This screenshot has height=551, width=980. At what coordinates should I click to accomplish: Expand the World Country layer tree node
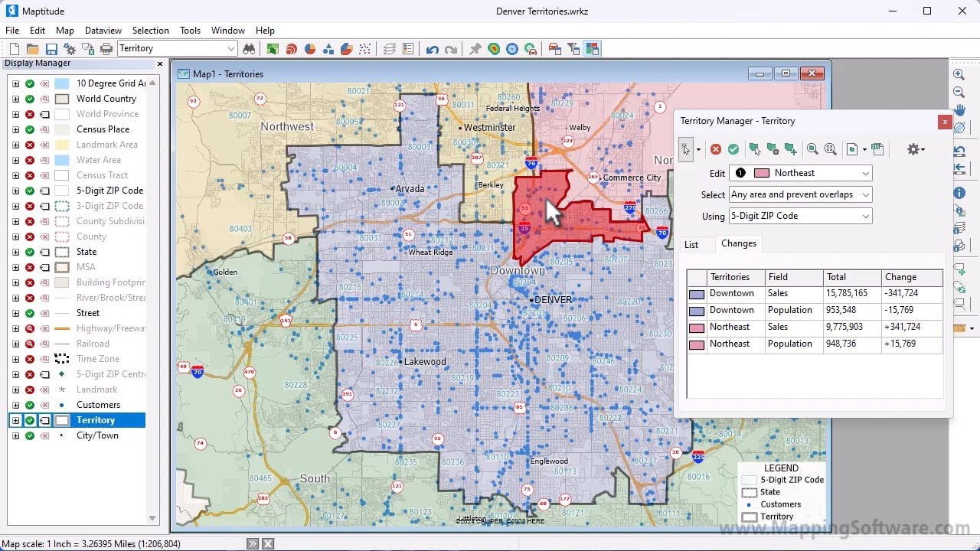[x=15, y=99]
